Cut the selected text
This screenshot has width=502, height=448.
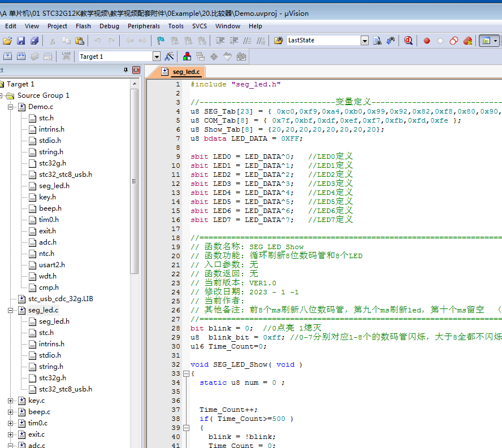coord(52,41)
